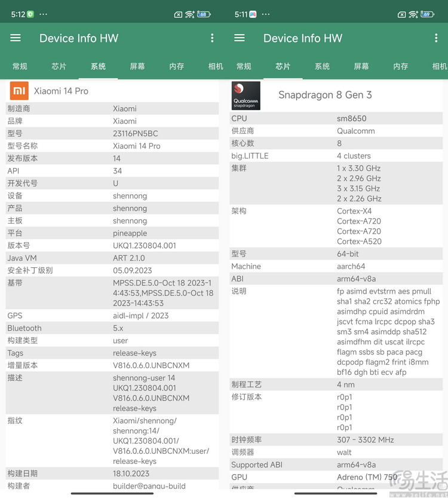Select 系统 tab on left screen

(x=98, y=66)
